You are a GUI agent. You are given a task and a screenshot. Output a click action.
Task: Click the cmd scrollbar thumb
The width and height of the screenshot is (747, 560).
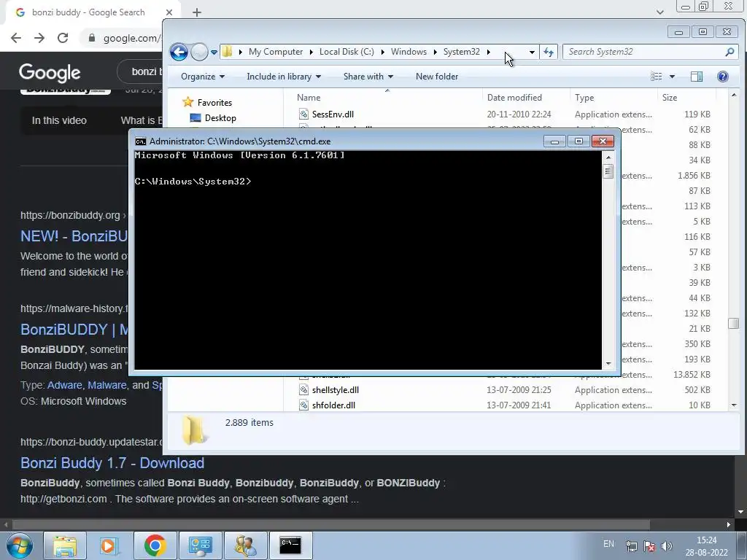(608, 171)
